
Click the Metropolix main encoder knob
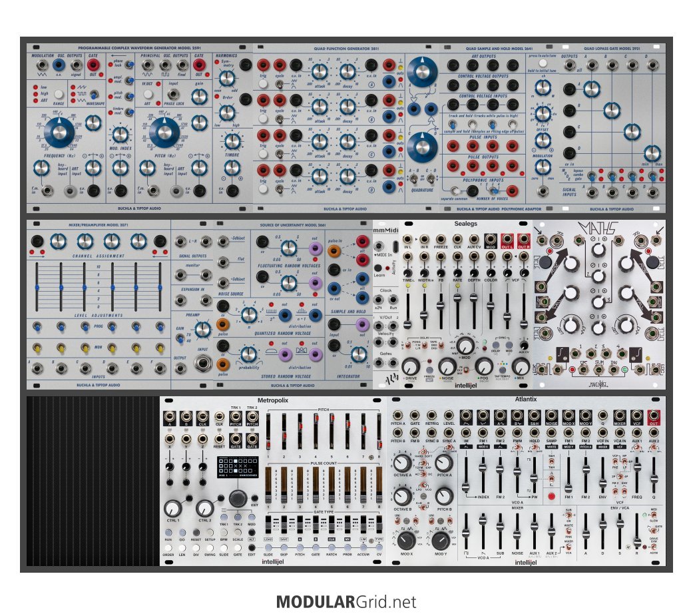click(x=238, y=498)
